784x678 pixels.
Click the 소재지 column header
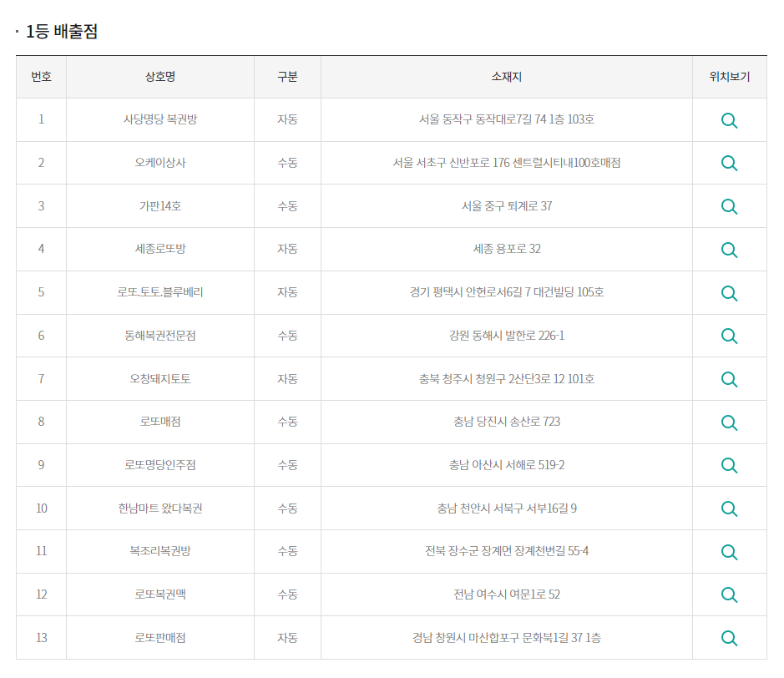(507, 77)
